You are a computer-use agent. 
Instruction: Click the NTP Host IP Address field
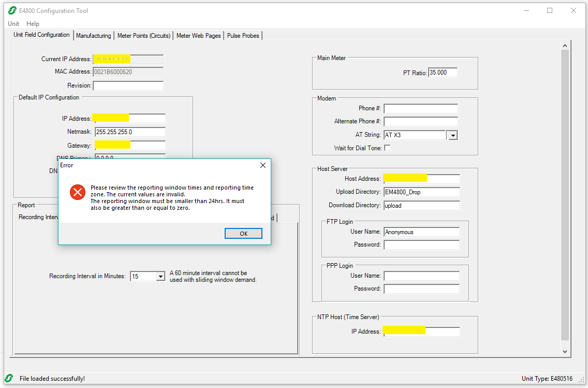[x=421, y=332]
